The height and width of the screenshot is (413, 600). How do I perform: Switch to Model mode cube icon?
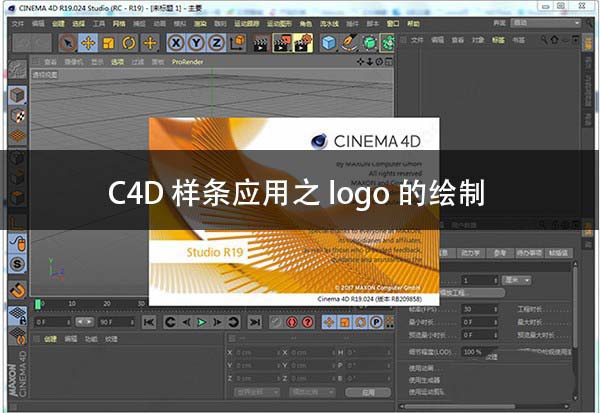point(18,95)
